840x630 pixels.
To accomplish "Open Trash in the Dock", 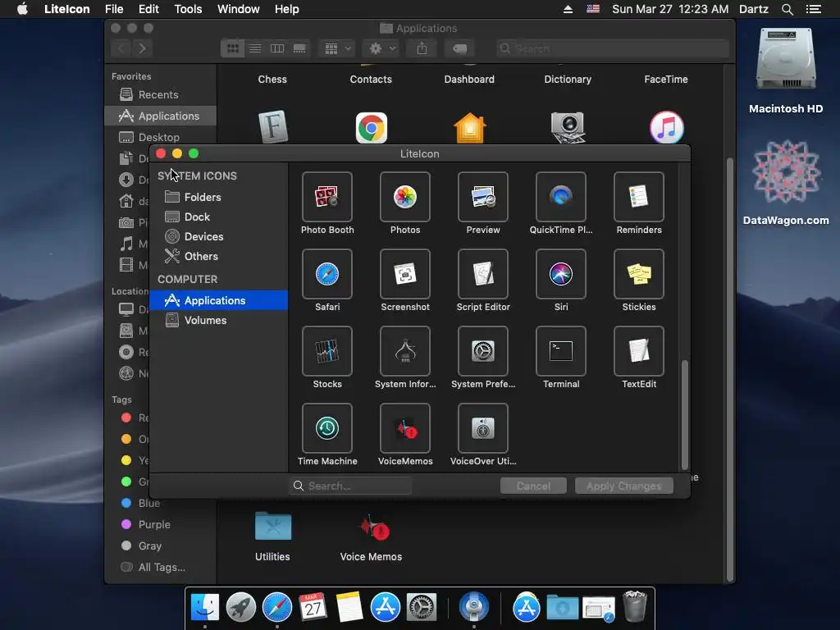I will click(635, 606).
